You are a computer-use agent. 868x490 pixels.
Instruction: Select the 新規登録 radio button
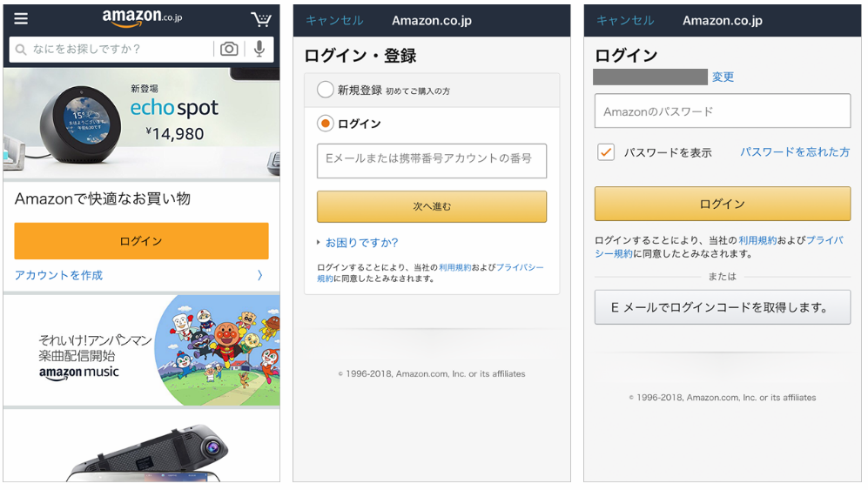325,89
